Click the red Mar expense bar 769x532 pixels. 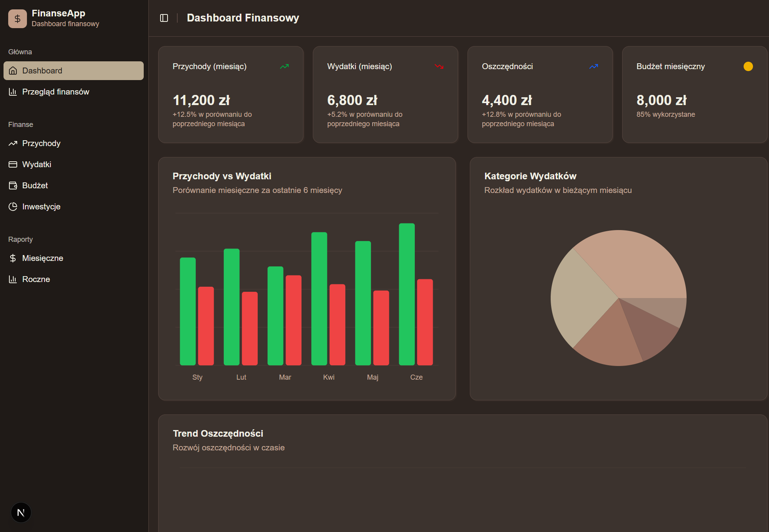293,320
